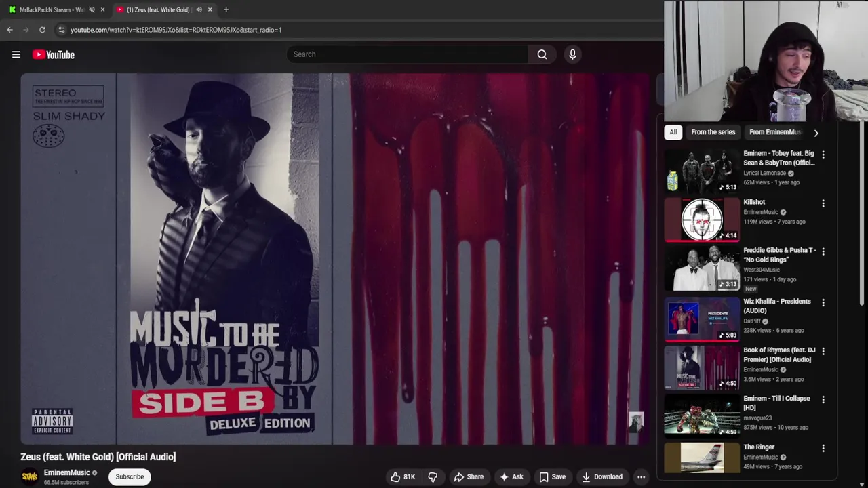
Task: Open site info icon in address bar
Action: click(x=62, y=30)
